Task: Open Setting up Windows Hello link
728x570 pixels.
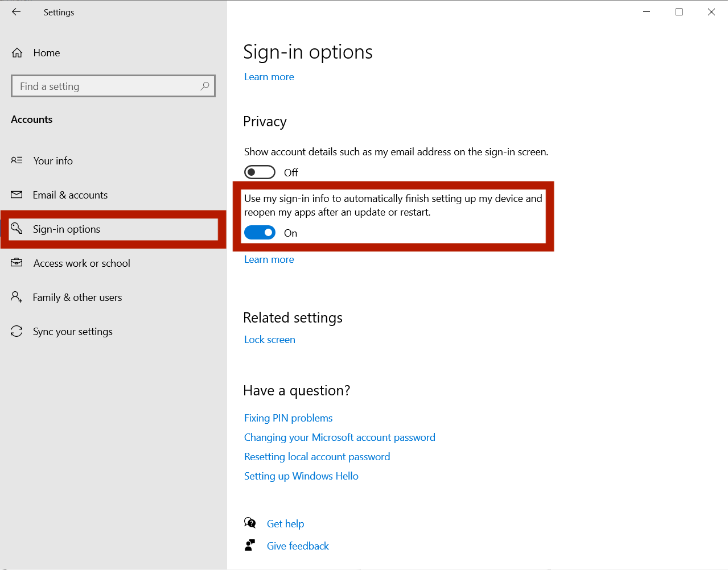Action: point(301,476)
